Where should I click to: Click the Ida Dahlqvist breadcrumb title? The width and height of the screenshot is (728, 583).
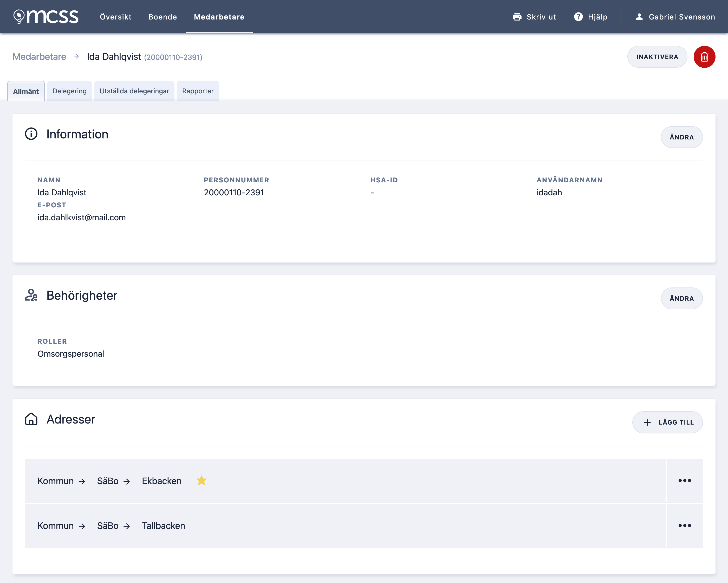click(x=114, y=56)
